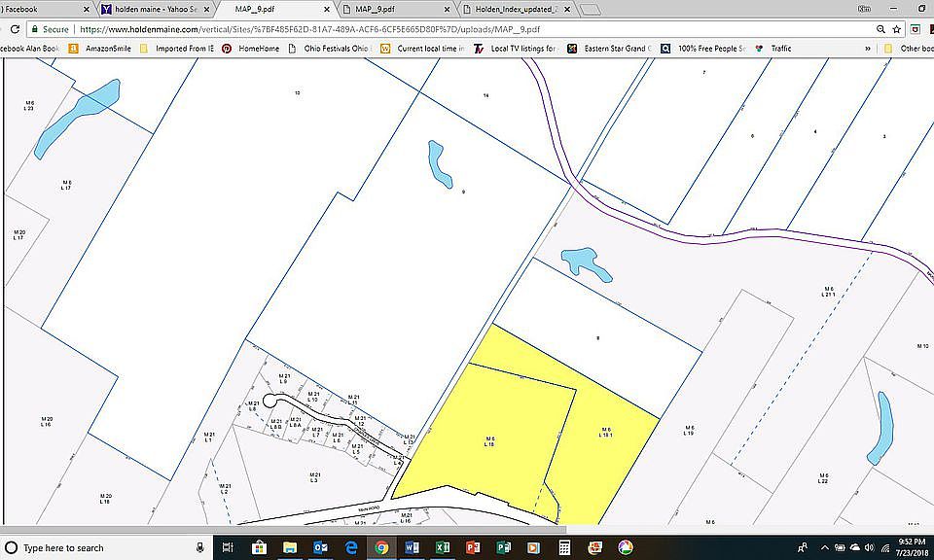Open PowerPoint from the taskbar

click(473, 547)
